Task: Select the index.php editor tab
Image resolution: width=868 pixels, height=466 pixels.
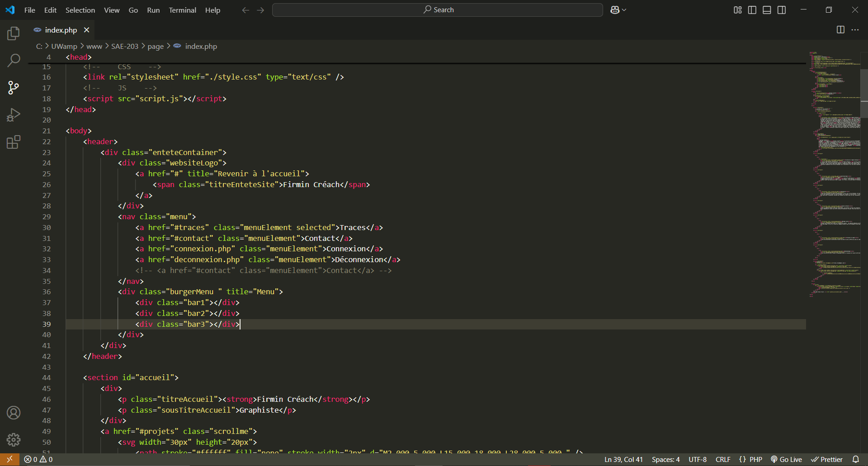Action: 61,30
